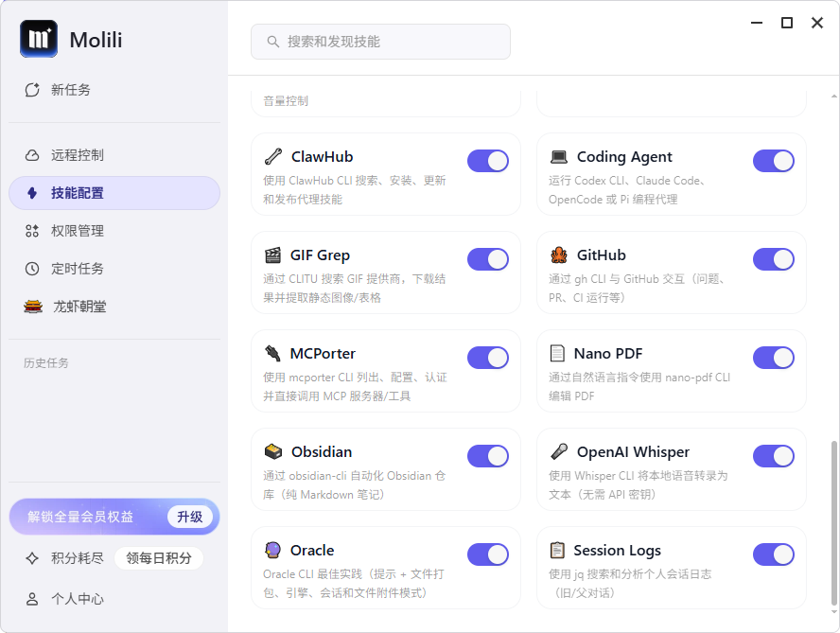
Task: Click the clock icon for 定时任务
Action: point(32,269)
